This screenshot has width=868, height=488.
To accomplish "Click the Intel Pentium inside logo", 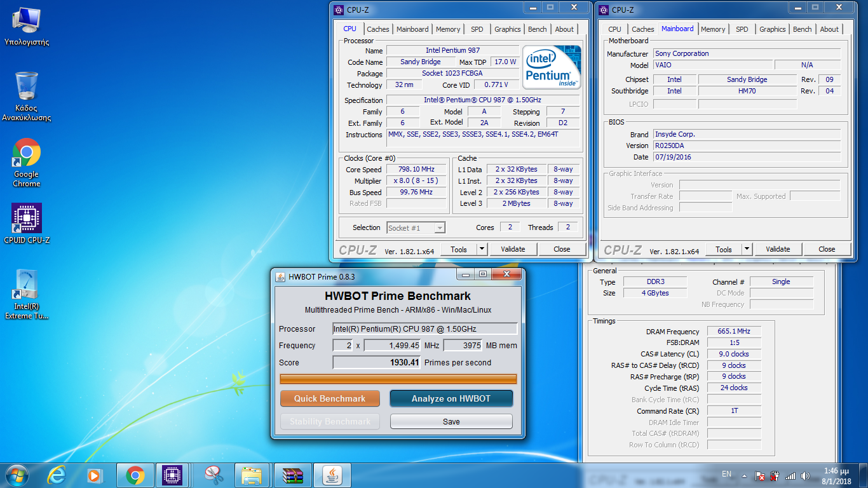I will 552,67.
